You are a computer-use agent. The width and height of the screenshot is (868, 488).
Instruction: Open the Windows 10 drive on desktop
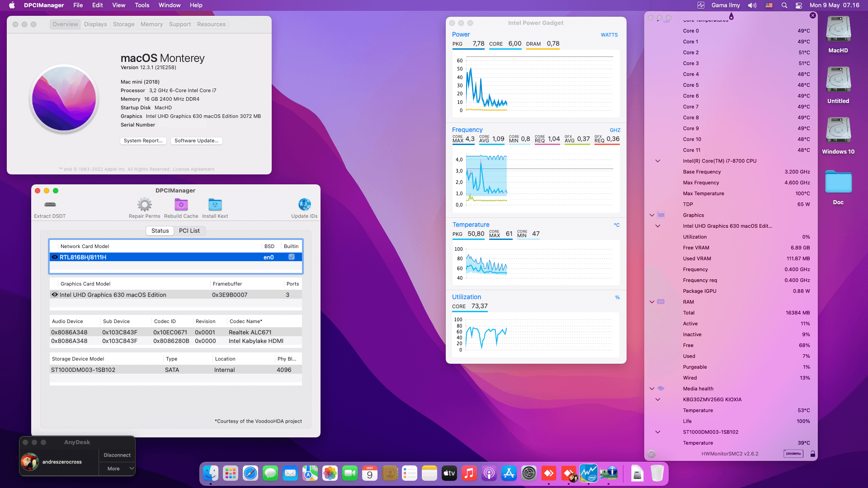838,136
